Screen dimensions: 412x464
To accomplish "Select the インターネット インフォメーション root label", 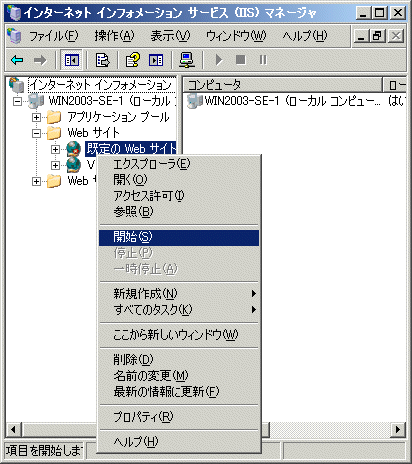I will coord(102,85).
